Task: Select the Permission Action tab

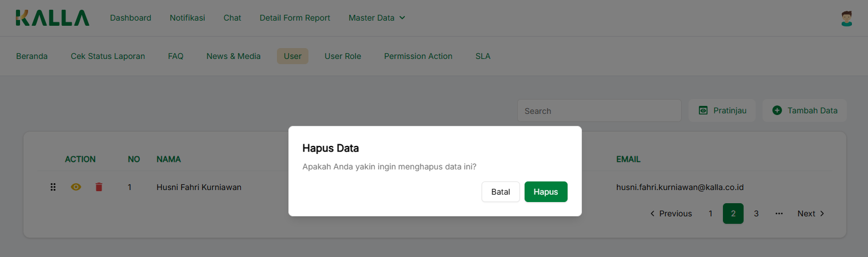Action: click(x=418, y=56)
